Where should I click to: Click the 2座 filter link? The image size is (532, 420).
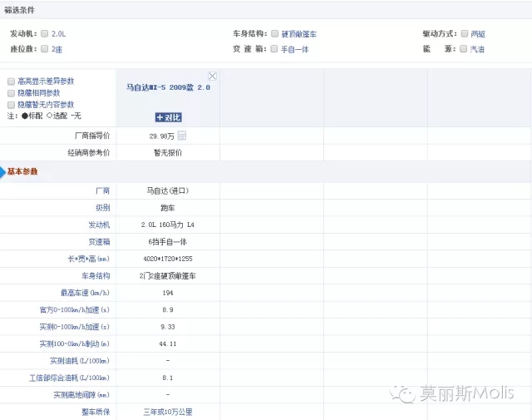(57, 49)
